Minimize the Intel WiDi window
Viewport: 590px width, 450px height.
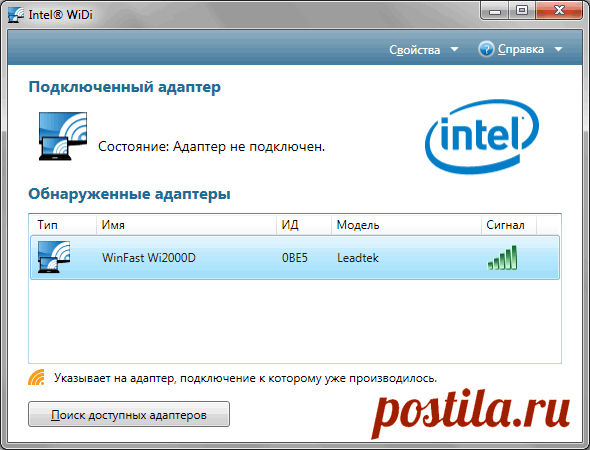pos(495,11)
